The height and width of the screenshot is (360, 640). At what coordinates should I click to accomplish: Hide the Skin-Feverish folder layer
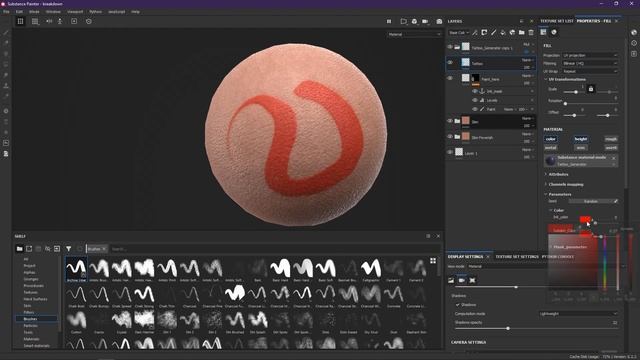click(x=450, y=137)
